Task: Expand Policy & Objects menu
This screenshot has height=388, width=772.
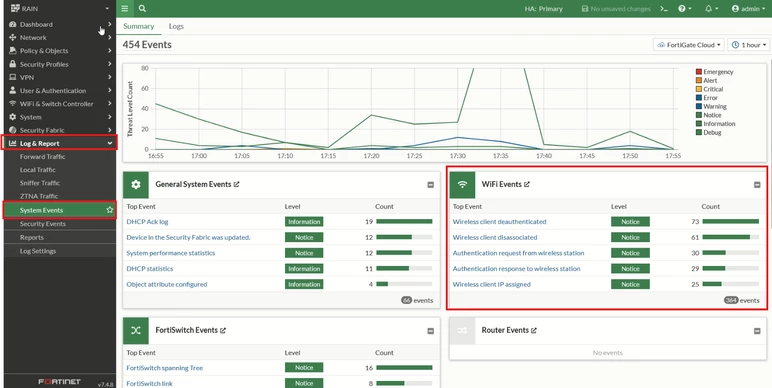Action: 60,51
